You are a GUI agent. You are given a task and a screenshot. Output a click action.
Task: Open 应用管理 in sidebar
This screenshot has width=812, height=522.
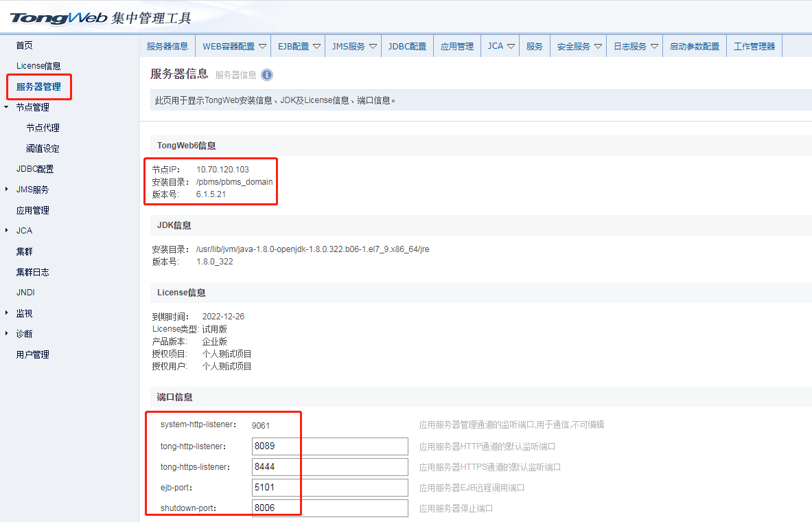[x=33, y=210]
